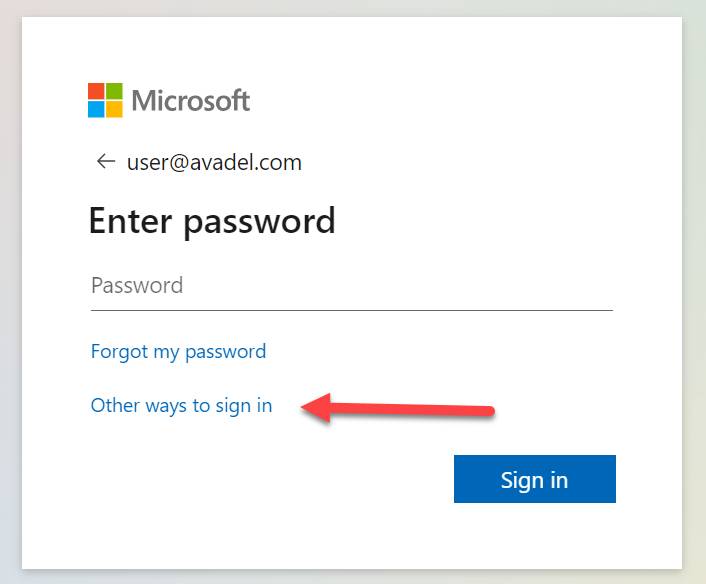Click the red annotation arrow's head
This screenshot has height=584, width=706.
(317, 408)
